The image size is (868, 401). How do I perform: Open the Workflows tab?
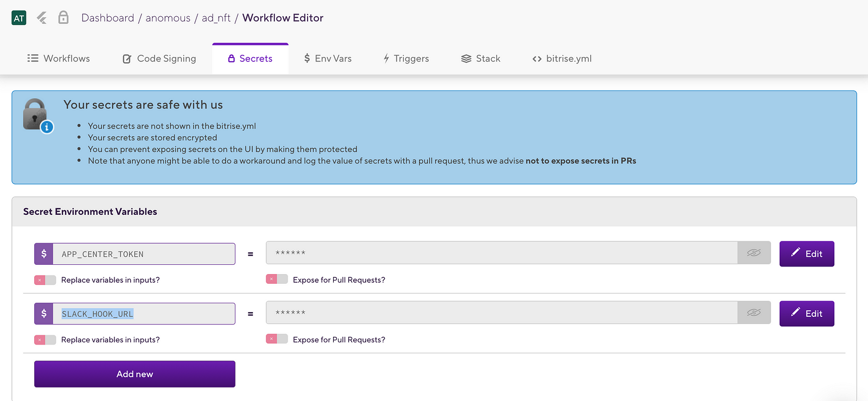[x=59, y=59]
